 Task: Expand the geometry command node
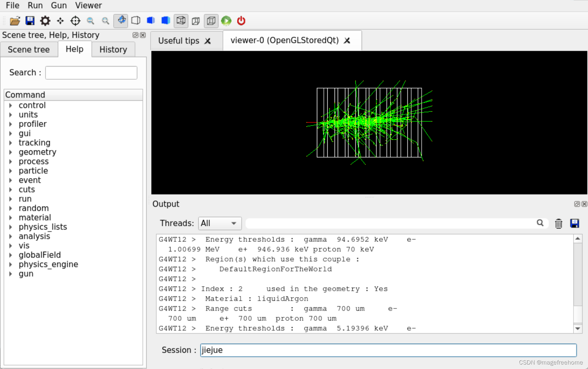coord(11,152)
